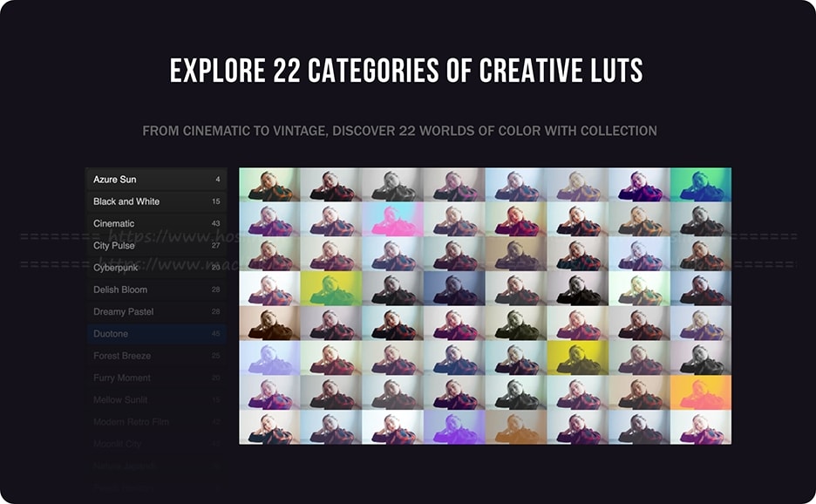
Task: Select the Furry Moment category
Action: pos(156,378)
